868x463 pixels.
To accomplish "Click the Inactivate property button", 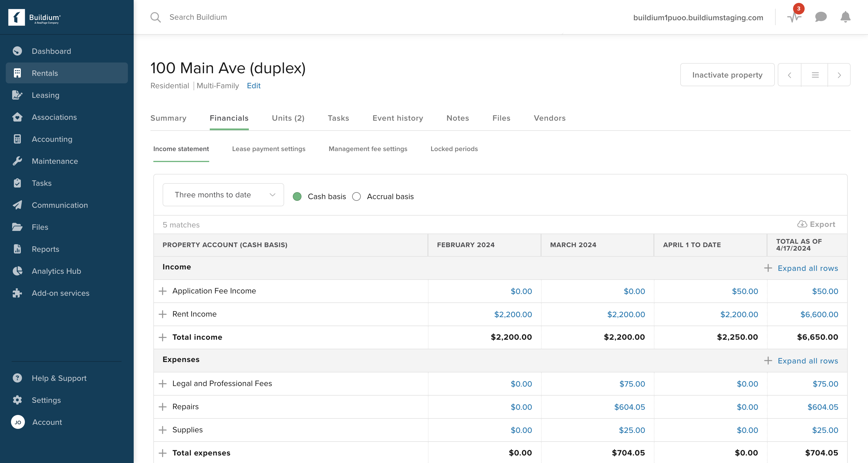I will (x=727, y=75).
